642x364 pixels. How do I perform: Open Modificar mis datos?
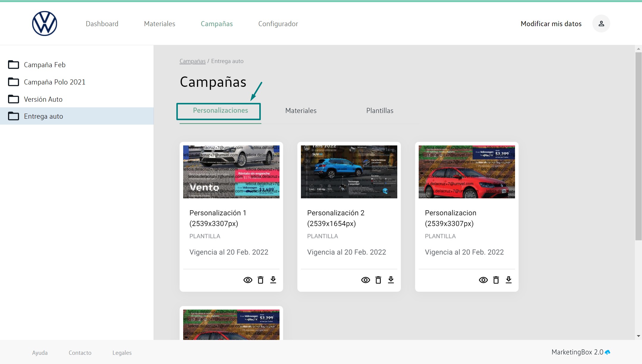tap(551, 24)
